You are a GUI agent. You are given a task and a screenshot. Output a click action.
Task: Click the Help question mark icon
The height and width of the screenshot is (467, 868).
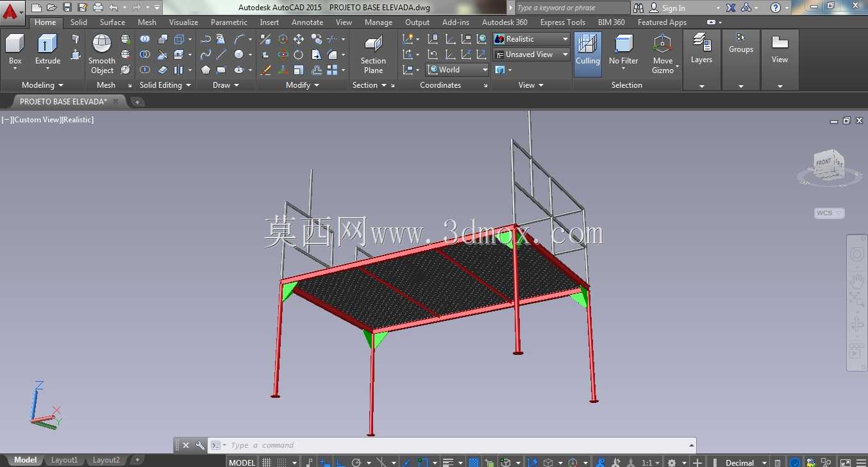776,8
